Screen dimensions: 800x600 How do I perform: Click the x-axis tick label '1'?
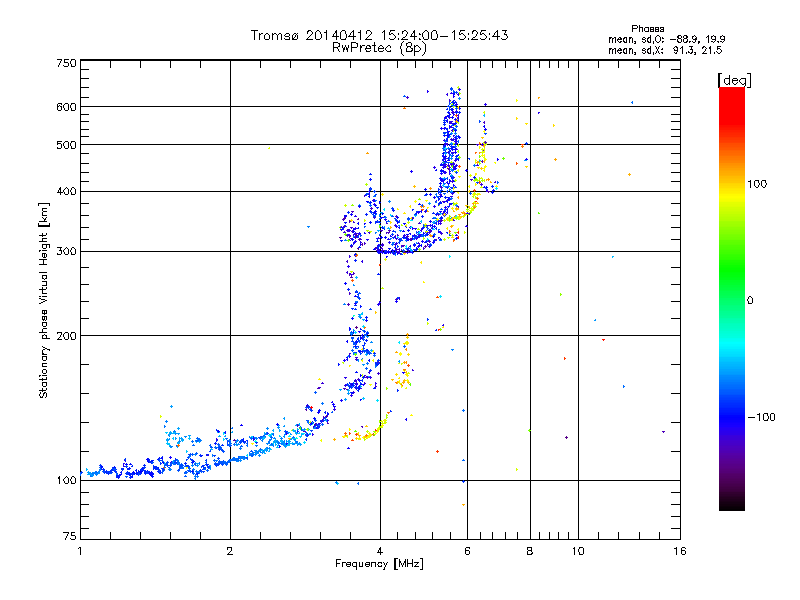[80, 551]
